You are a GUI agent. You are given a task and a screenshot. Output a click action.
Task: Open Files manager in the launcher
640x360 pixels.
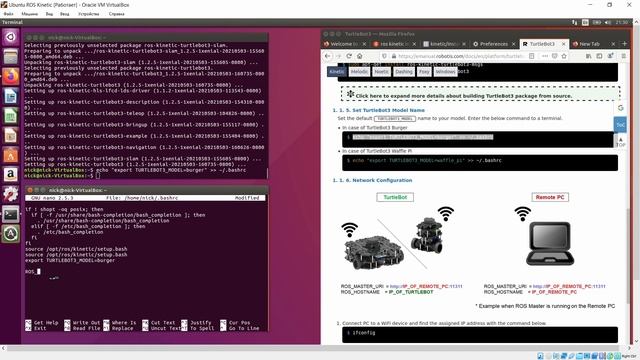pyautogui.click(x=11, y=56)
